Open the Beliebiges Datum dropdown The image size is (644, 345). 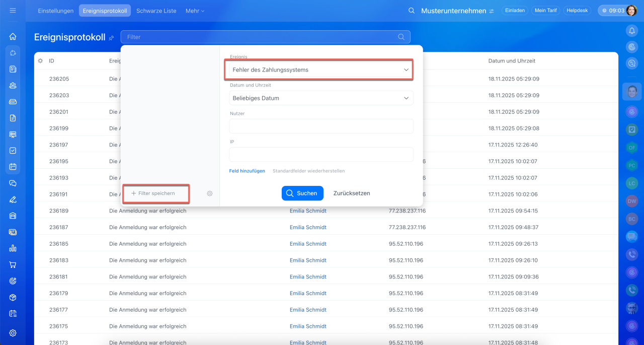pyautogui.click(x=320, y=98)
